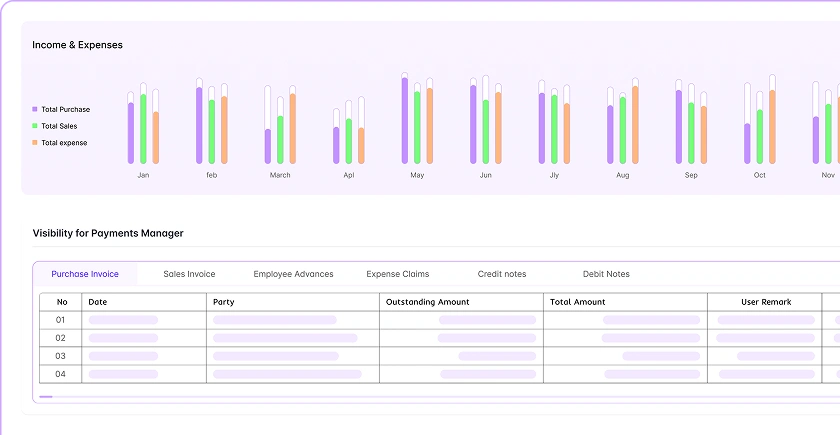
Task: Click the Total Amount cell in row 04
Action: point(625,374)
